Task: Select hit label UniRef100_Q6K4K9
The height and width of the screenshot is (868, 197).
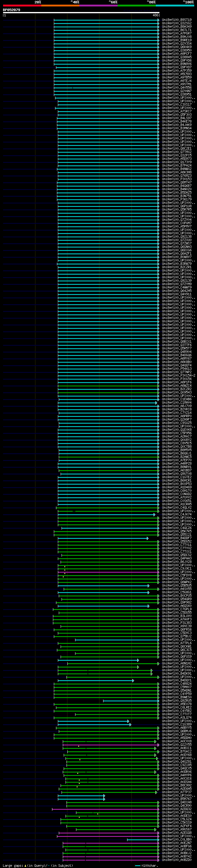Action: [177, 47]
